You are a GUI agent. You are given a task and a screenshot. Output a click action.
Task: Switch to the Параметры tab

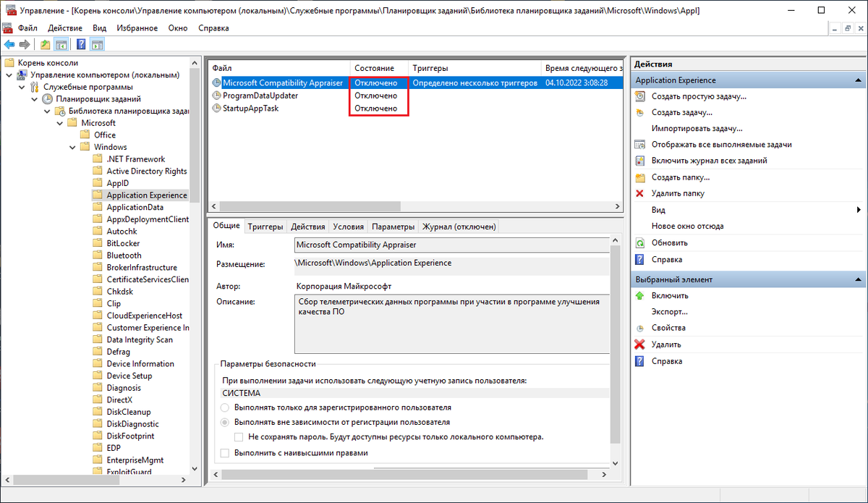pyautogui.click(x=393, y=227)
